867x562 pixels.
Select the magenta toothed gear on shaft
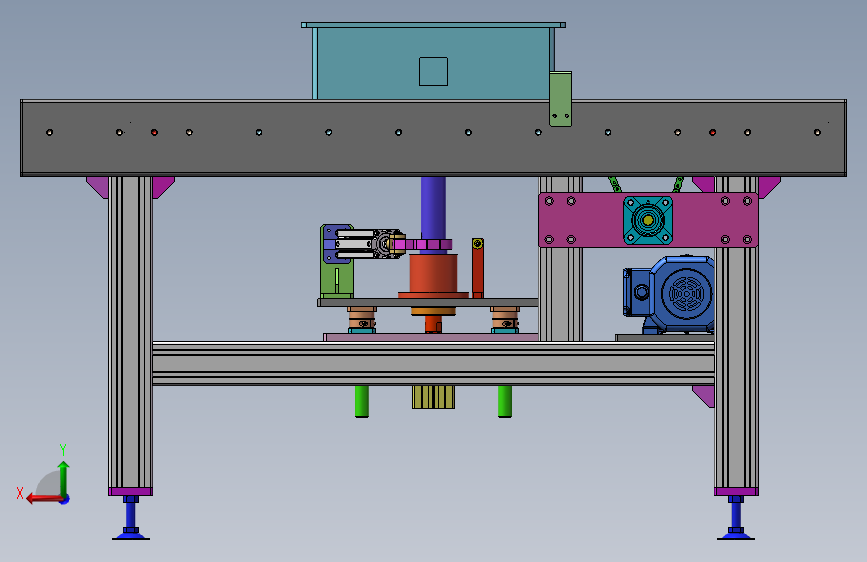point(423,244)
